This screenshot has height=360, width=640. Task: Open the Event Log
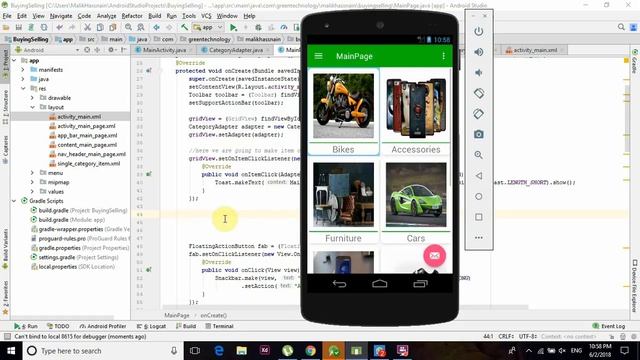point(609,326)
